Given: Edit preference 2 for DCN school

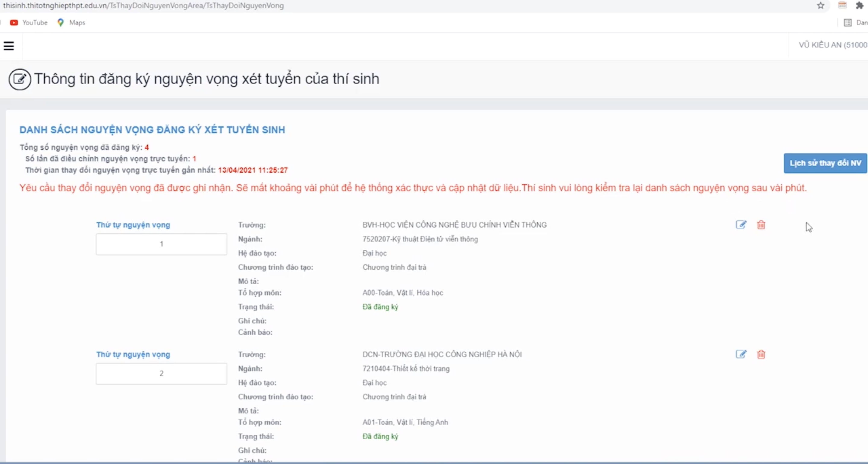Looking at the screenshot, I should coord(741,354).
